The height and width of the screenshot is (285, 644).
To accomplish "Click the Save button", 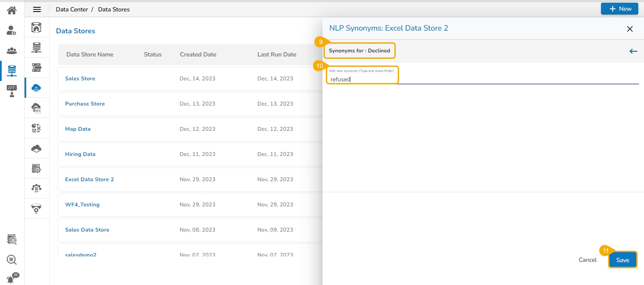I will click(x=622, y=260).
